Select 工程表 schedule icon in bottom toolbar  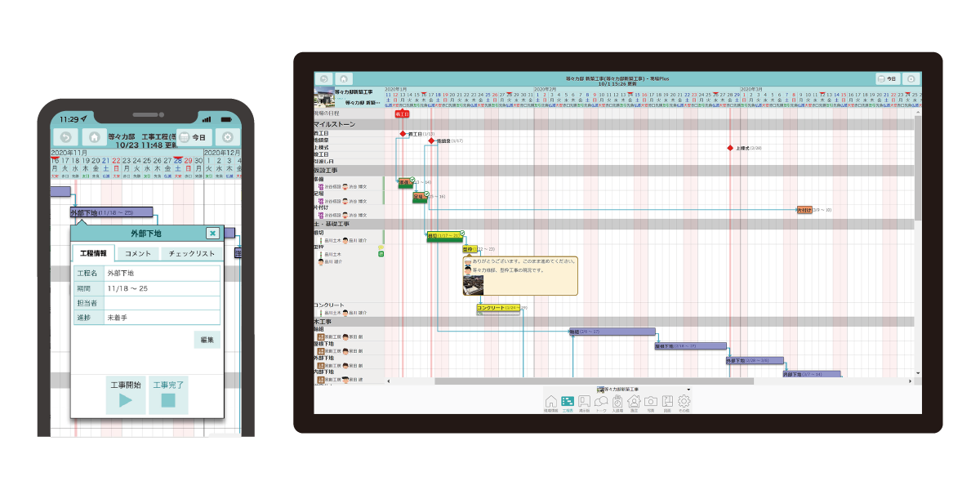pos(568,401)
